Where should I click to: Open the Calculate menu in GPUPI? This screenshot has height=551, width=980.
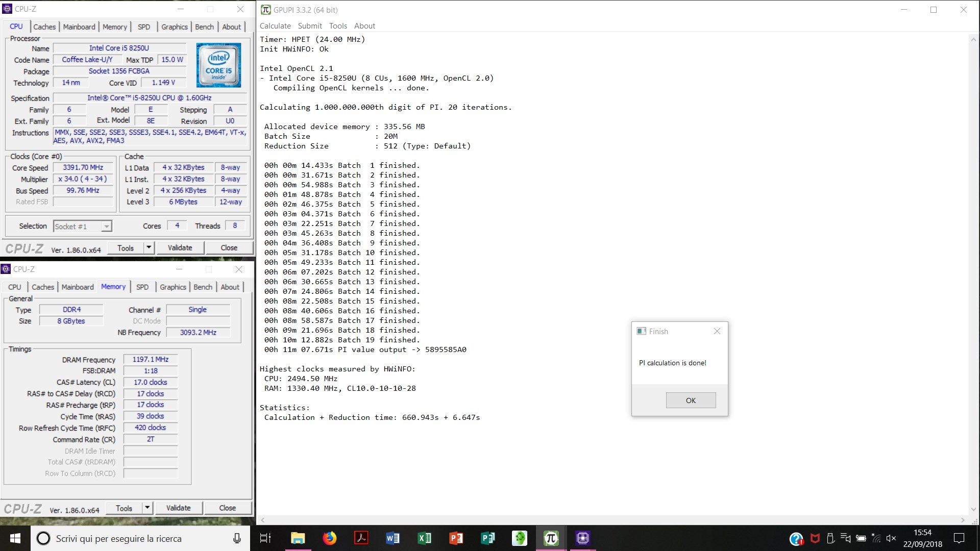click(x=275, y=26)
